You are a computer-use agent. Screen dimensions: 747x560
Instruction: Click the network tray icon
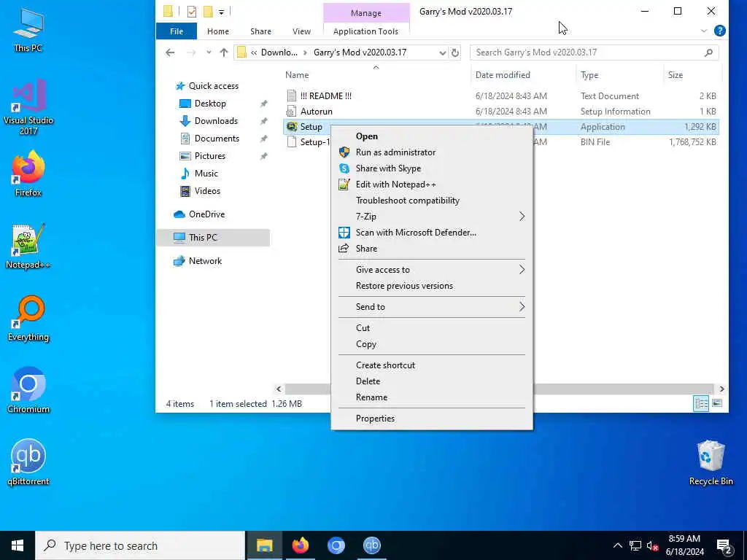635,546
